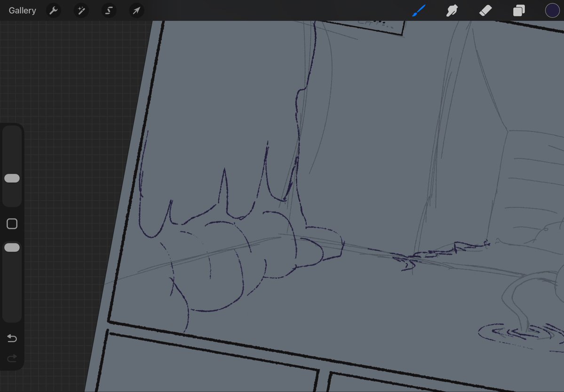Image resolution: width=564 pixels, height=392 pixels.
Task: Tap the square modify button on sidebar
Action: [x=12, y=224]
